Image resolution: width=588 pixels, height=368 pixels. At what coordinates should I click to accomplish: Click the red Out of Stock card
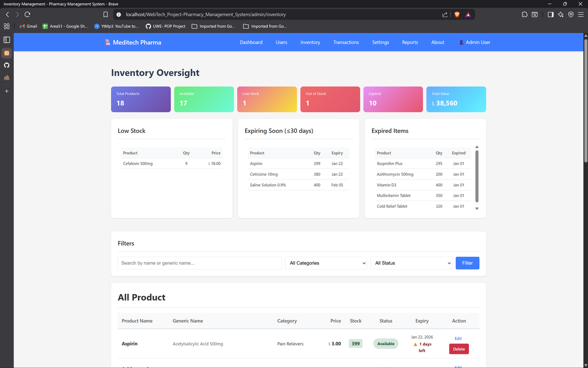click(330, 99)
